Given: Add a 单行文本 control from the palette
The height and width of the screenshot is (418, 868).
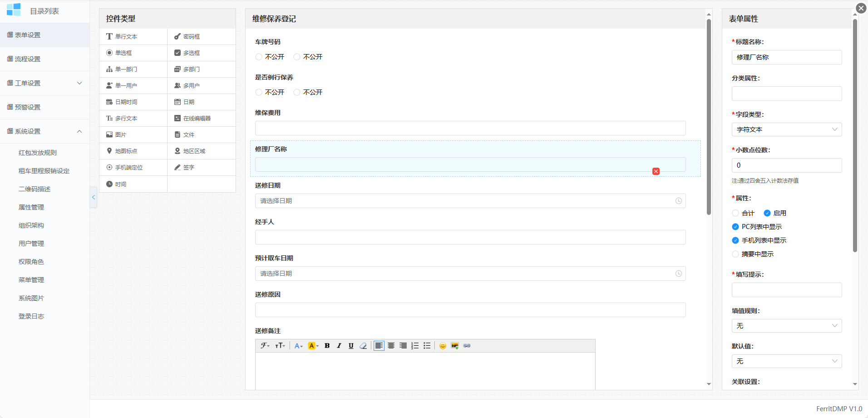Looking at the screenshot, I should [126, 36].
